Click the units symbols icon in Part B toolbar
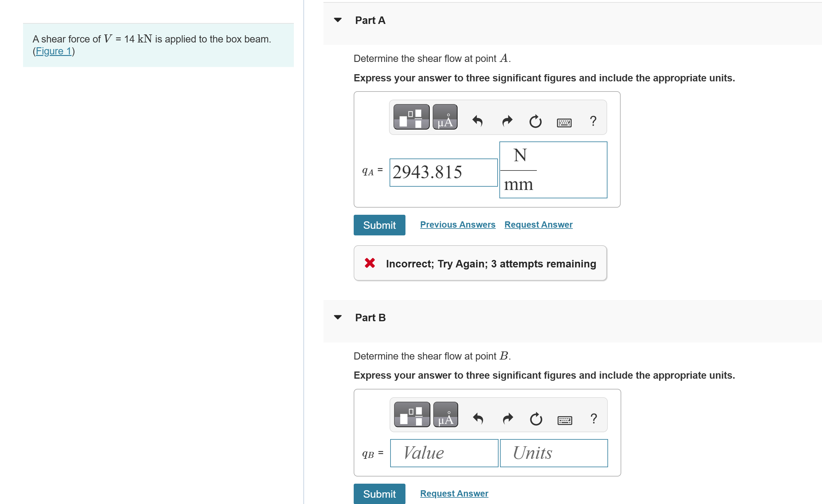The width and height of the screenshot is (822, 504). click(445, 415)
